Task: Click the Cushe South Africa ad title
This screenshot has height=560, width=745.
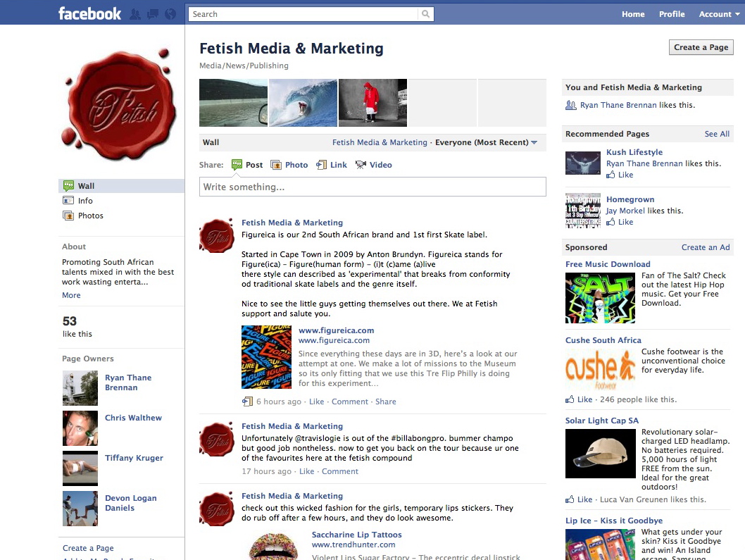Action: tap(603, 340)
